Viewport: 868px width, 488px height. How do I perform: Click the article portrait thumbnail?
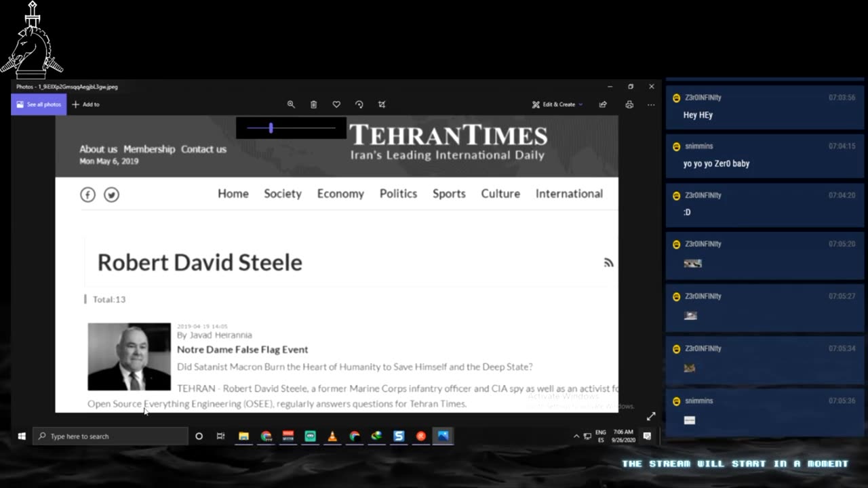click(129, 357)
